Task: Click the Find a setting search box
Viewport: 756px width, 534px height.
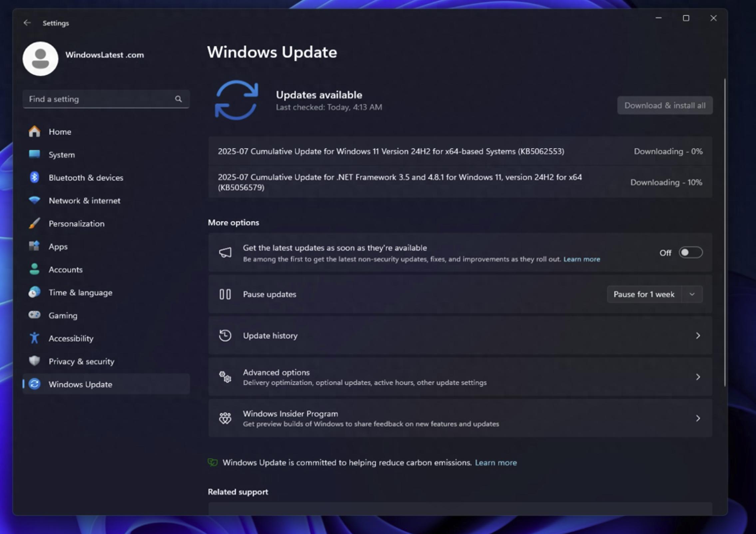Action: 100,99
